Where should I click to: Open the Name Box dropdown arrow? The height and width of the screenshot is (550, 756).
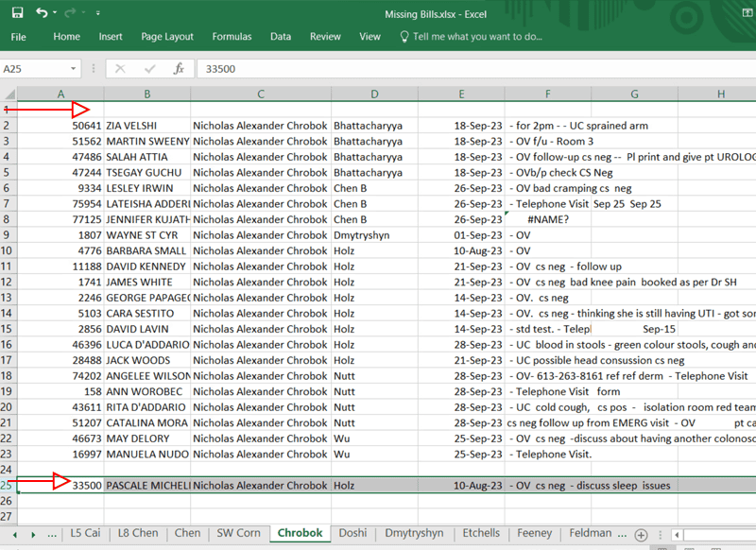[74, 69]
